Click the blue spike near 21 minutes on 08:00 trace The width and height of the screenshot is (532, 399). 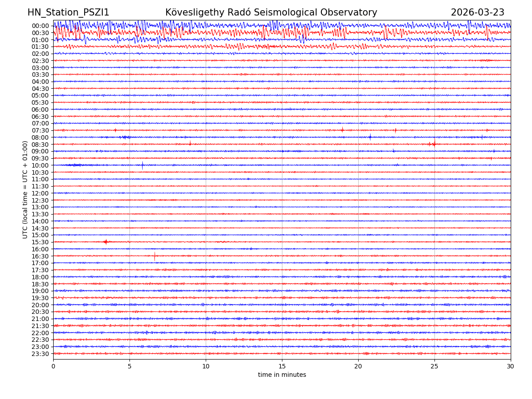[x=370, y=137]
